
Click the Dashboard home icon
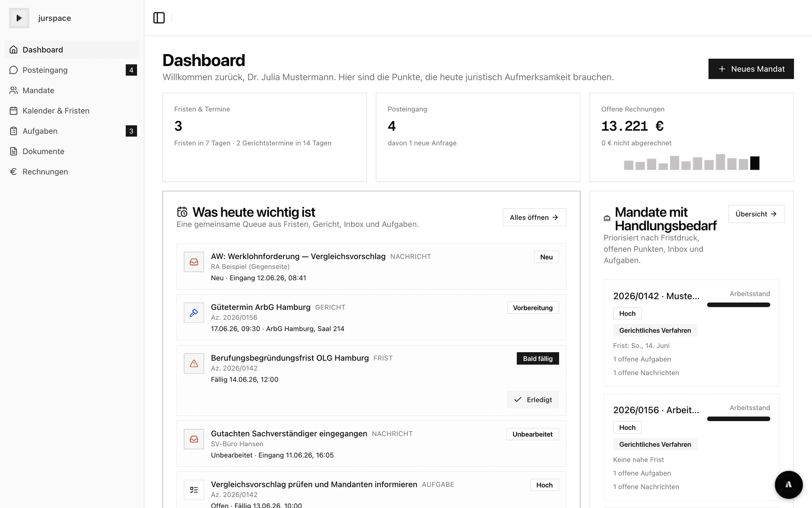pos(14,50)
